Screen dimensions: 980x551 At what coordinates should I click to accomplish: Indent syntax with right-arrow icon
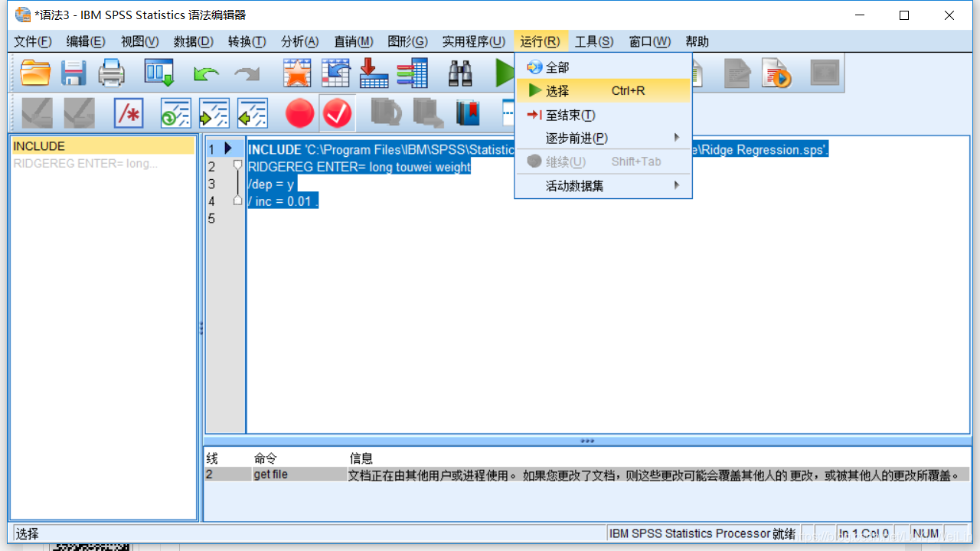pos(214,113)
